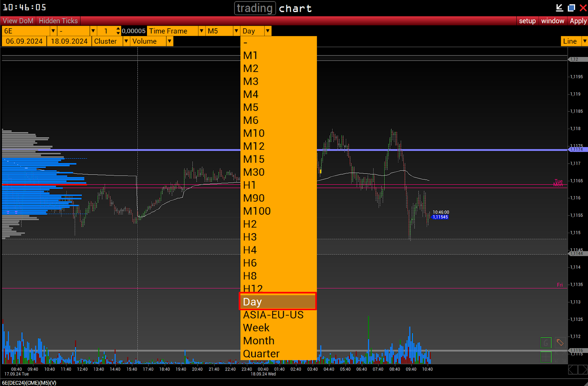The image size is (588, 386).
Task: Select M15 from the timeframe list
Action: tap(254, 159)
